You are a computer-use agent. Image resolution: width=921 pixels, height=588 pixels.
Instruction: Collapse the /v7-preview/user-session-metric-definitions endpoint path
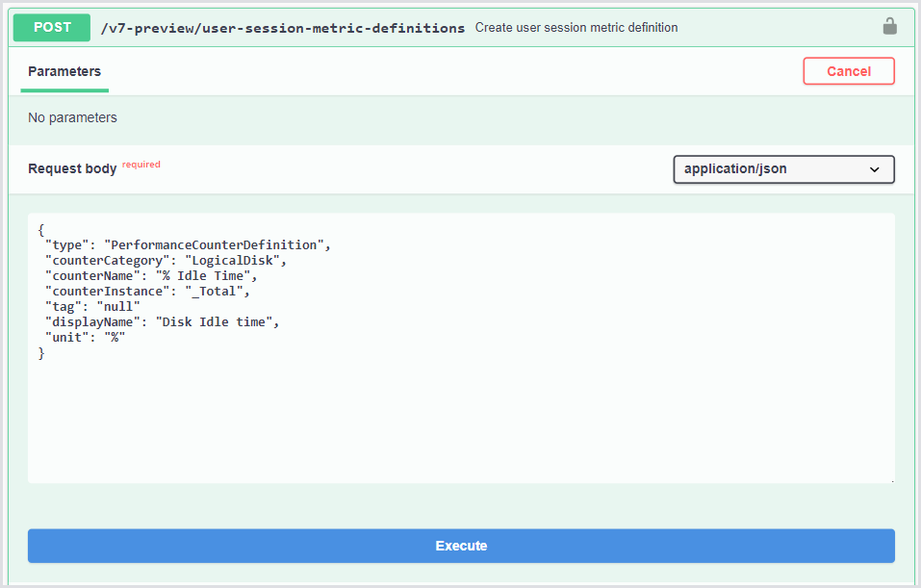283,28
